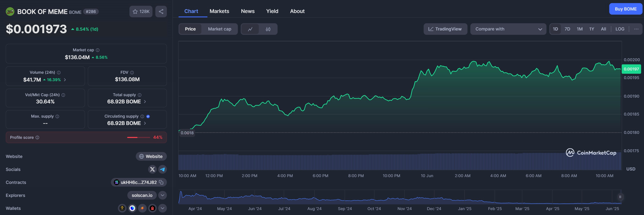Switch to the Markets tab

(219, 11)
